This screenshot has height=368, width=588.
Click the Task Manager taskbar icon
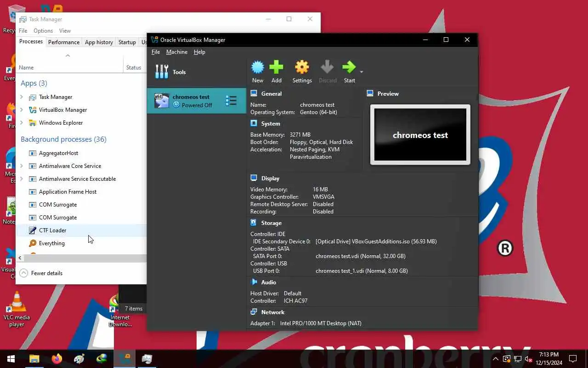(147, 359)
